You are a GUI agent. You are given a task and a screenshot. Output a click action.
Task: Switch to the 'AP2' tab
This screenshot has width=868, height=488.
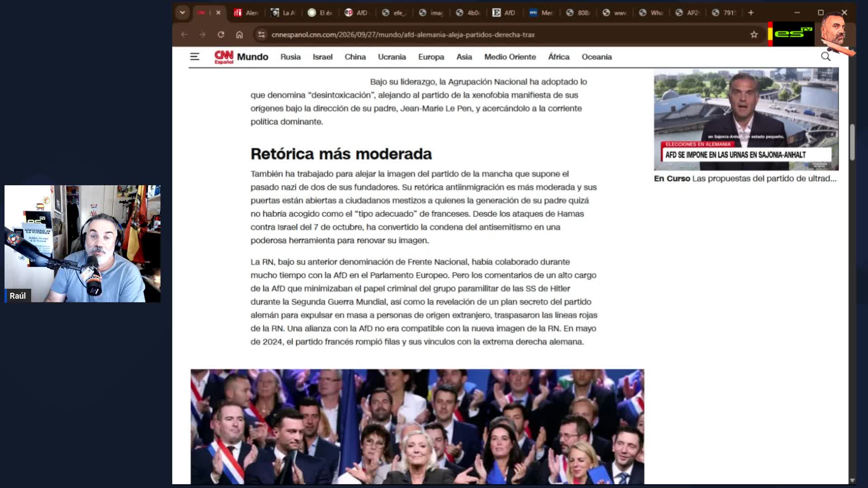[x=688, y=13]
